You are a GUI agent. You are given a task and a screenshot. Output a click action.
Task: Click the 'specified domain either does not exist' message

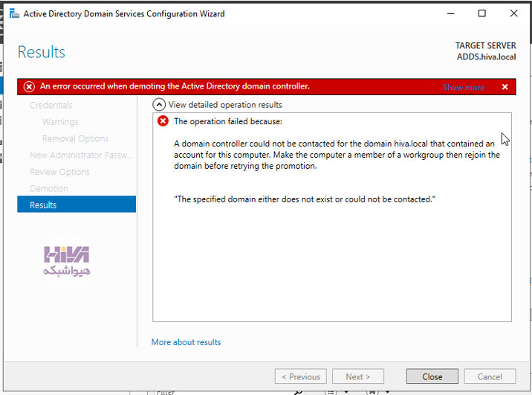pos(305,199)
